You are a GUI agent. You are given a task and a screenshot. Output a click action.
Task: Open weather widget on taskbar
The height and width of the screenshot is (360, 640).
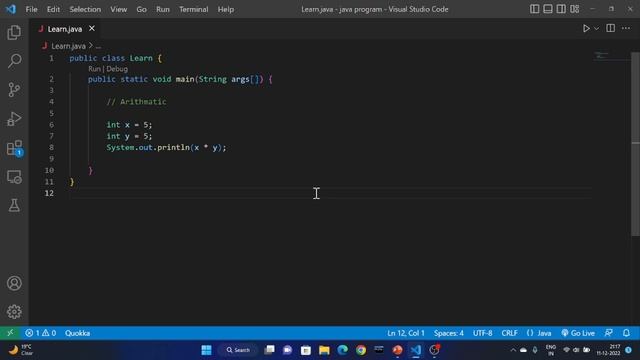tap(20, 350)
